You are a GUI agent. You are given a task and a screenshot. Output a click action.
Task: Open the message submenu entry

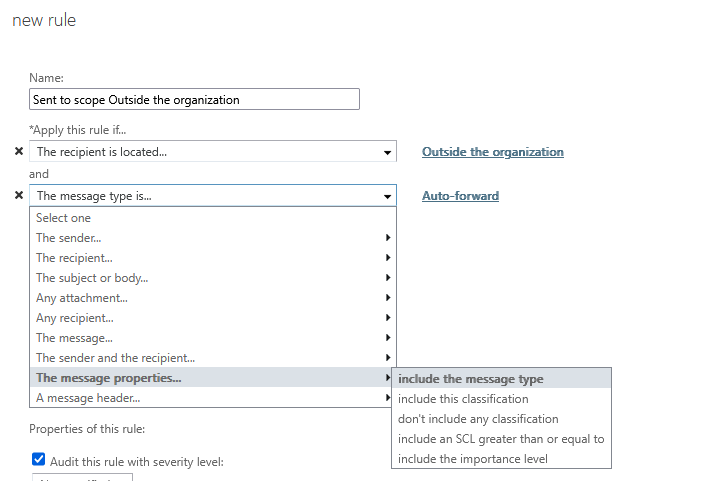point(212,338)
